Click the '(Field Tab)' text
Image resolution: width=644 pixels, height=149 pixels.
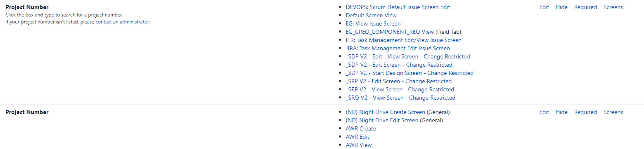coord(448,32)
